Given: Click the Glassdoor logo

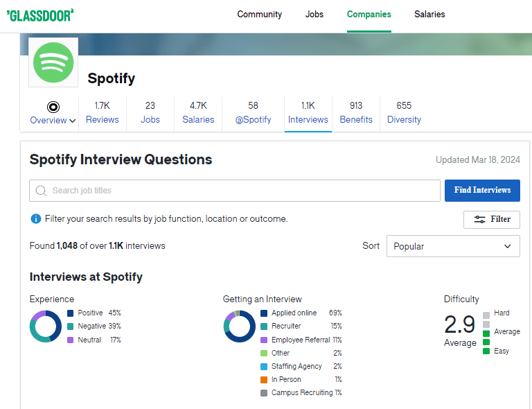Looking at the screenshot, I should (x=40, y=15).
